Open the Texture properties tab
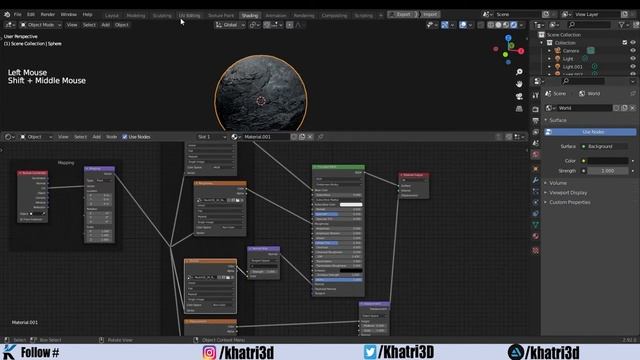Screen dimensions: 640x360 point(536,250)
